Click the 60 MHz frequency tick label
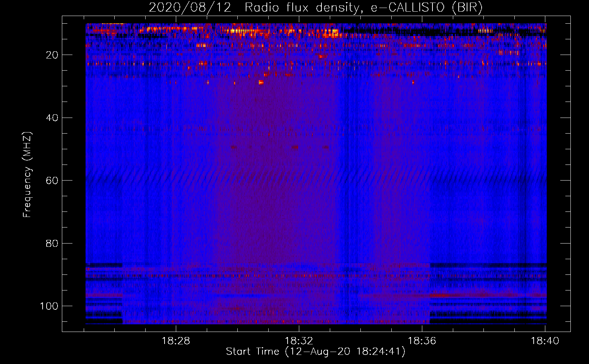The image size is (589, 364). 52,181
